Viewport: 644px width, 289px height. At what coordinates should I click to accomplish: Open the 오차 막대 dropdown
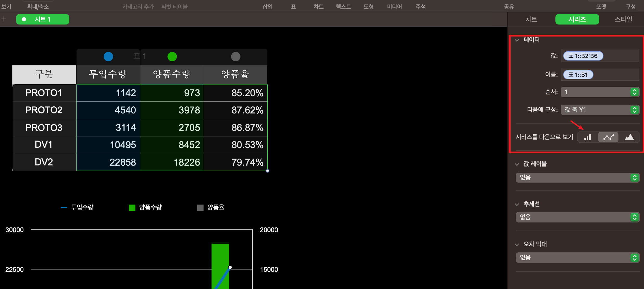[x=577, y=258]
